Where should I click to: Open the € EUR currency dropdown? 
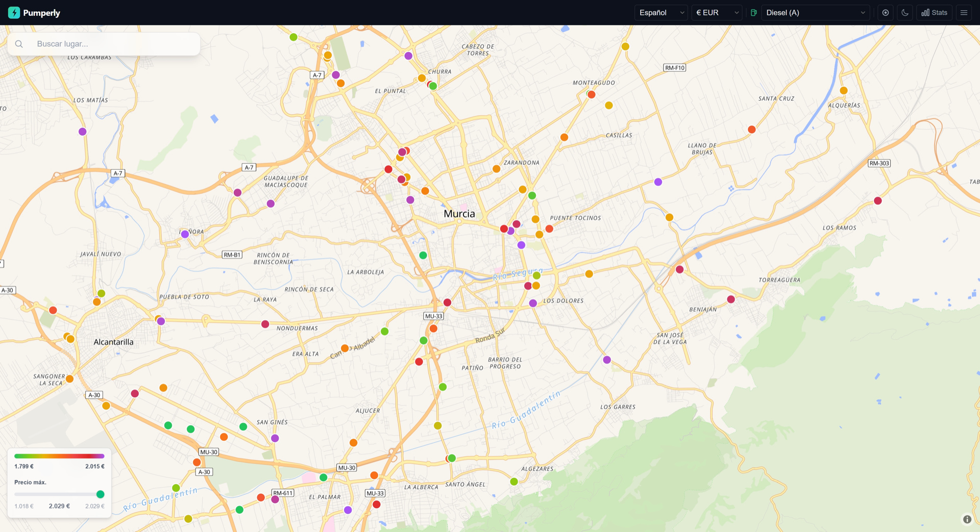[717, 13]
